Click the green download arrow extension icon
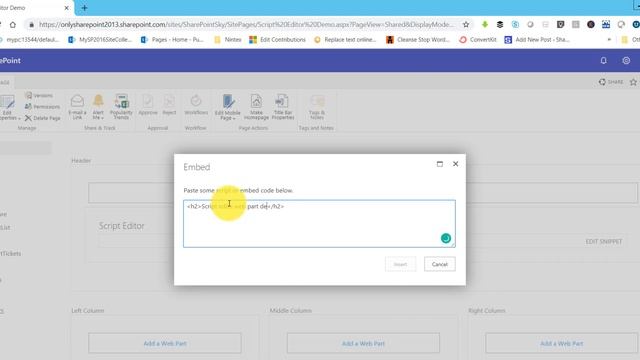Viewport: 640px width, 360px height. pos(485,24)
